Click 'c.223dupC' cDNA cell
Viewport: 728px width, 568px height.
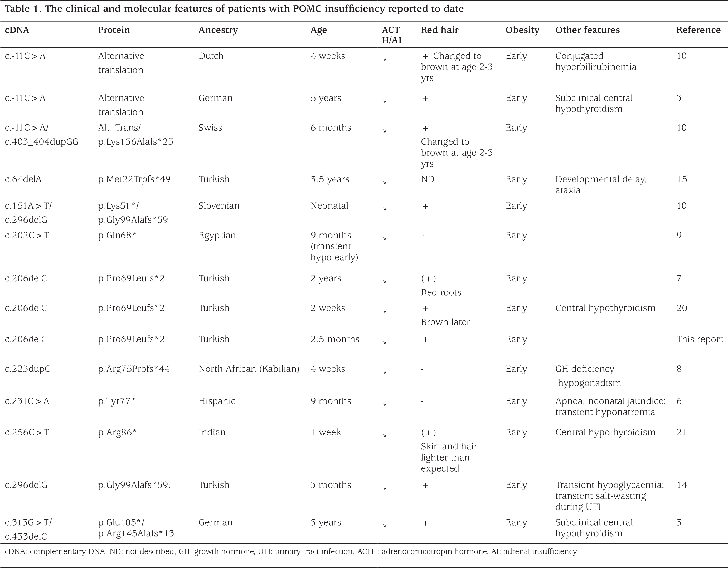[x=28, y=369]
